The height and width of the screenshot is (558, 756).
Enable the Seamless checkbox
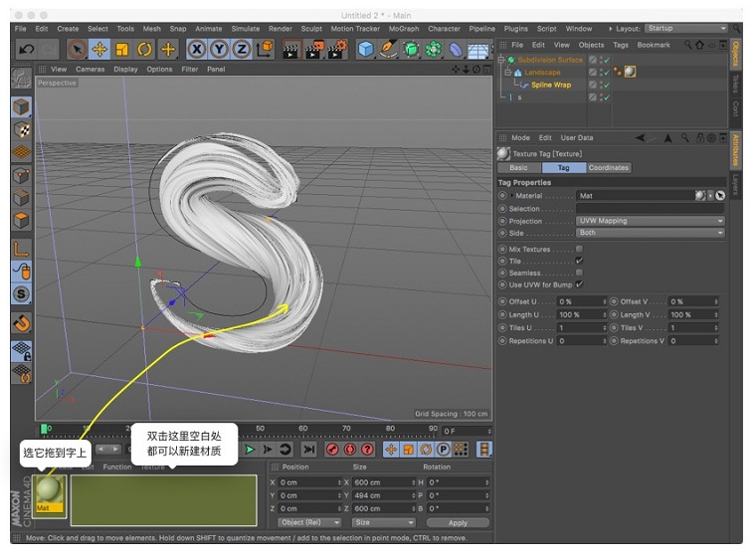tap(579, 273)
